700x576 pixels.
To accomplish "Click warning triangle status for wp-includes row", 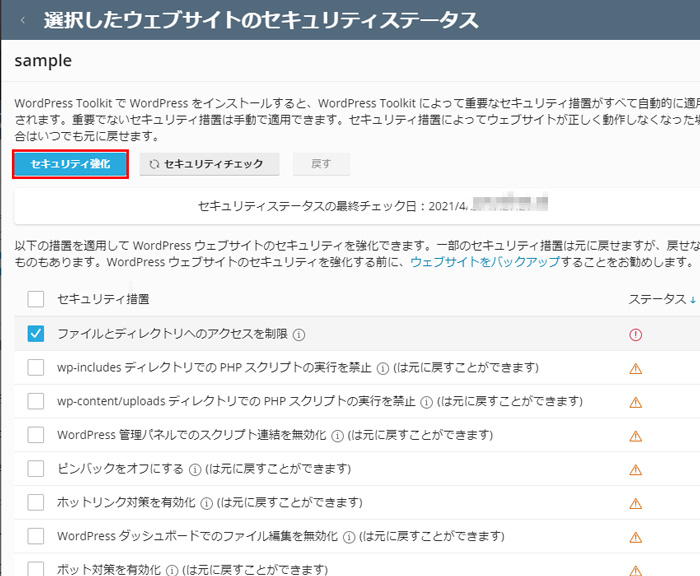I will tap(635, 369).
